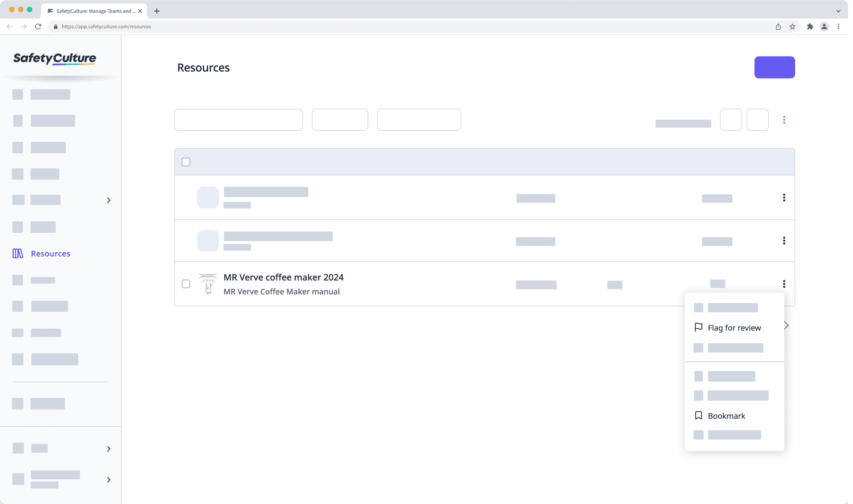Choose Flag for review menu option
Image resolution: width=853 pixels, height=504 pixels.
pyautogui.click(x=734, y=328)
